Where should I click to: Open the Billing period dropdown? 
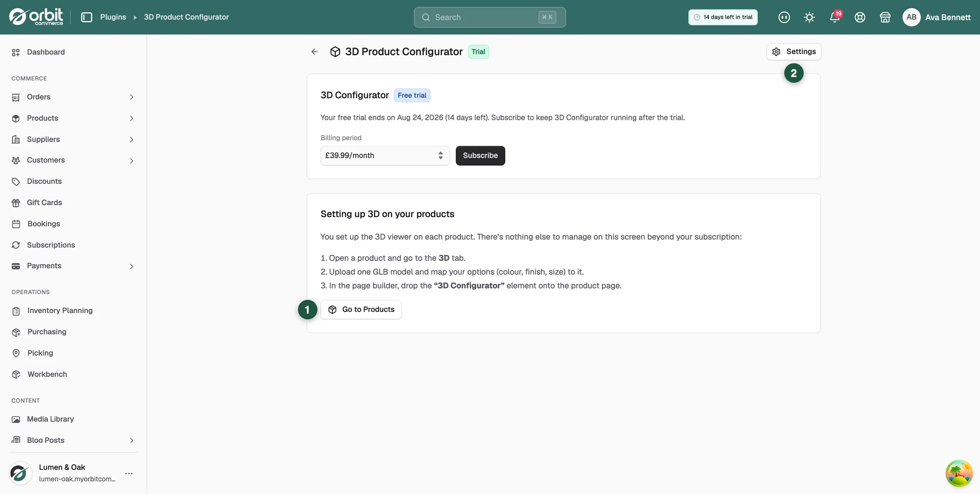point(385,155)
